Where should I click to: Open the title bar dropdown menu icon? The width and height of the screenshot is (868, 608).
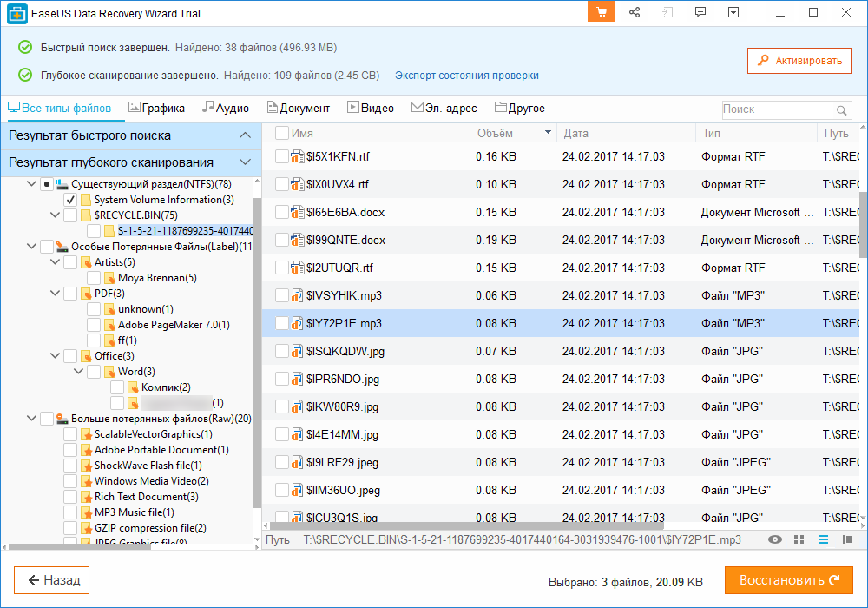coord(733,12)
